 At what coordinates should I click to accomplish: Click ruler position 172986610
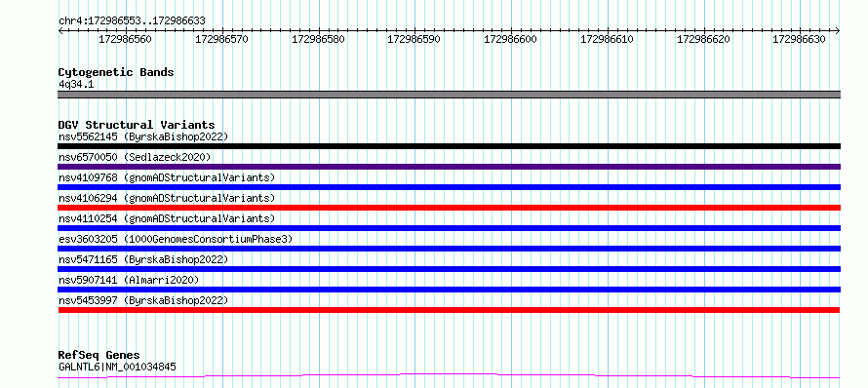(608, 39)
